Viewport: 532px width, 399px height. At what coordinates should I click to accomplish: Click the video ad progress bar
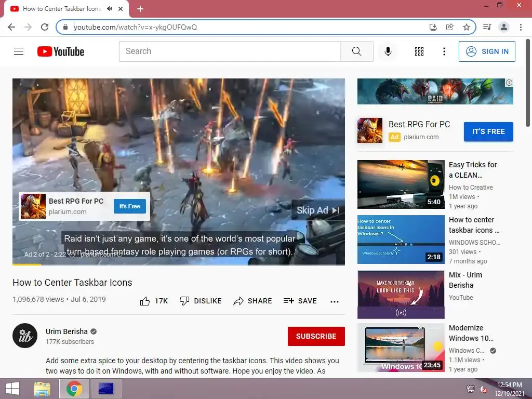pyautogui.click(x=179, y=264)
